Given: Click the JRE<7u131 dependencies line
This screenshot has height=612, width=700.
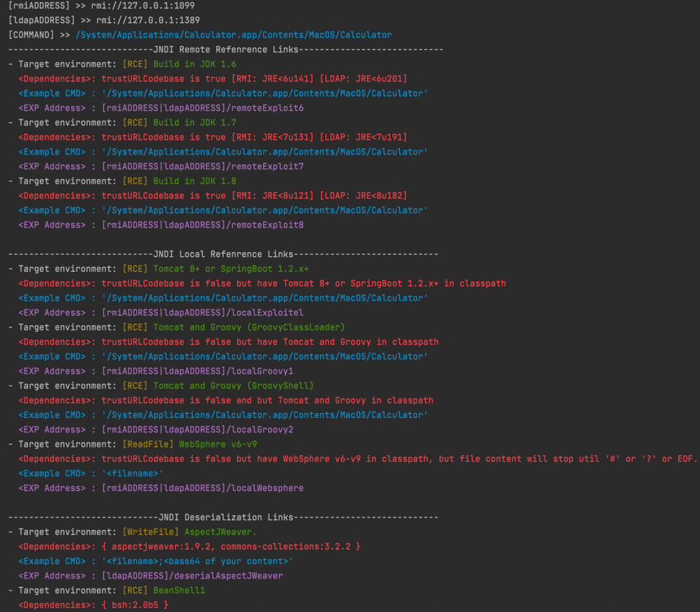Looking at the screenshot, I should click(213, 137).
